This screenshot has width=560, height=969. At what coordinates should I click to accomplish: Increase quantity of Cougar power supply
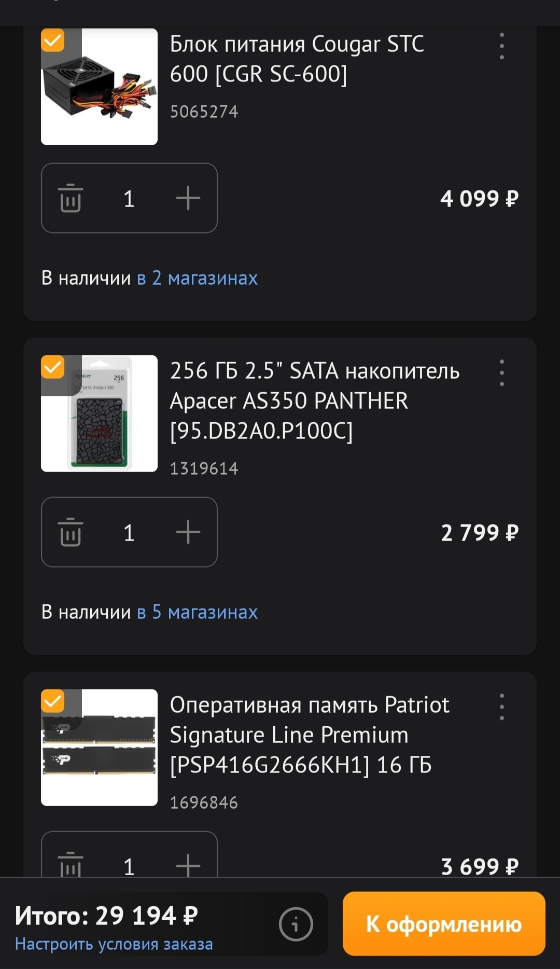(188, 198)
